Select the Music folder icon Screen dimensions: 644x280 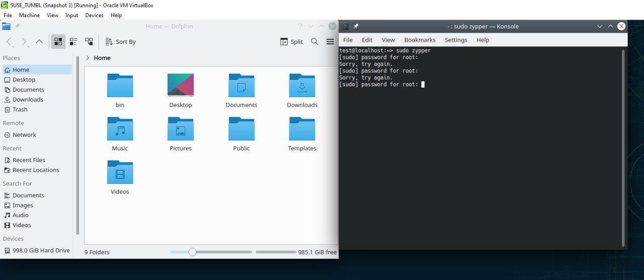point(120,128)
